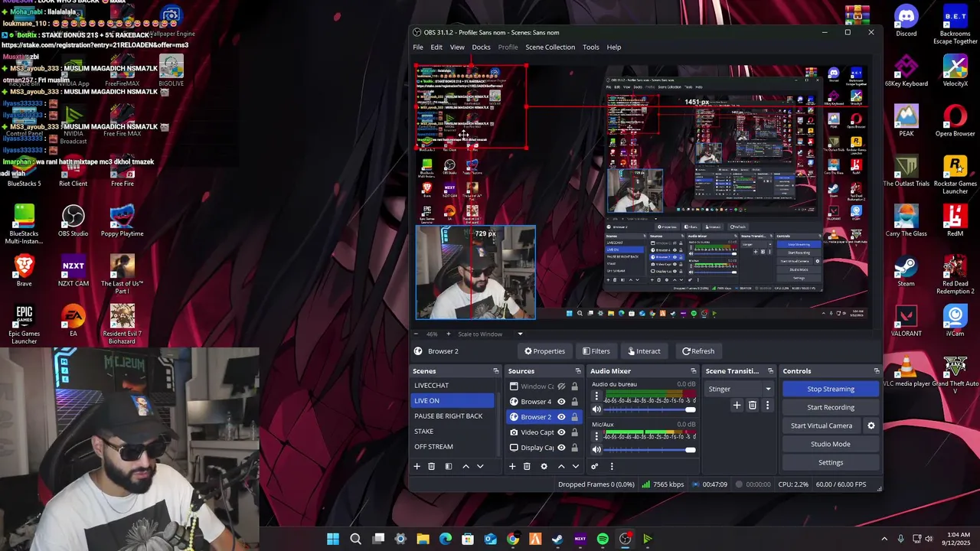Image resolution: width=980 pixels, height=551 pixels.
Task: Pop out Scene Transitions dock
Action: click(x=770, y=371)
